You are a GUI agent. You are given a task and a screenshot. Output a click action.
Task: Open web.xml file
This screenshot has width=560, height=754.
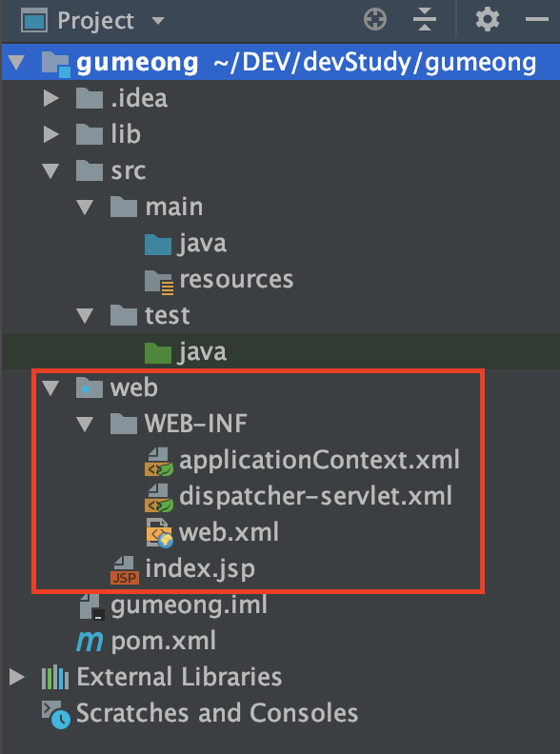pos(229,533)
